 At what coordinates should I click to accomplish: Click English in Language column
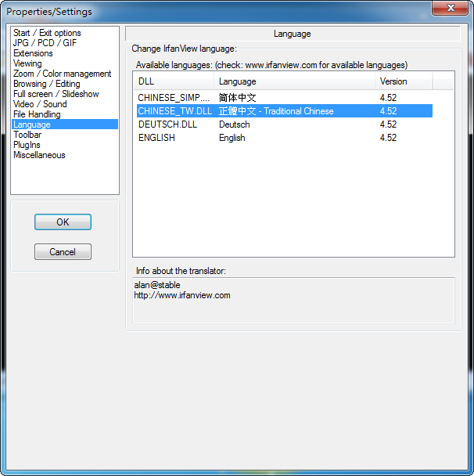(x=232, y=138)
